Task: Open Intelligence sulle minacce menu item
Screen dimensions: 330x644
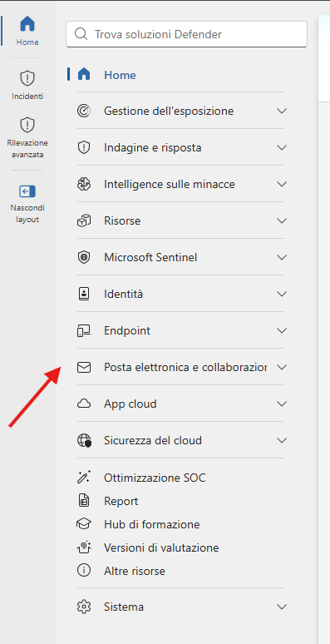Action: tap(180, 185)
